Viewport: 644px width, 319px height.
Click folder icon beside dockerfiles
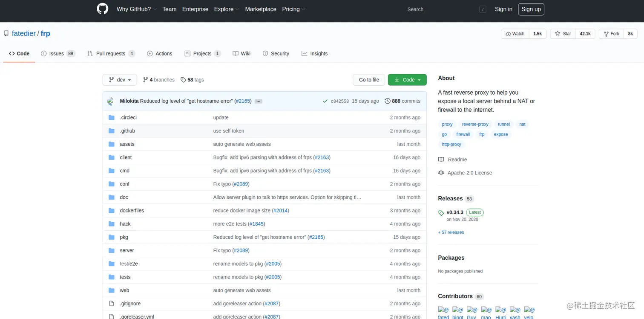tap(112, 211)
